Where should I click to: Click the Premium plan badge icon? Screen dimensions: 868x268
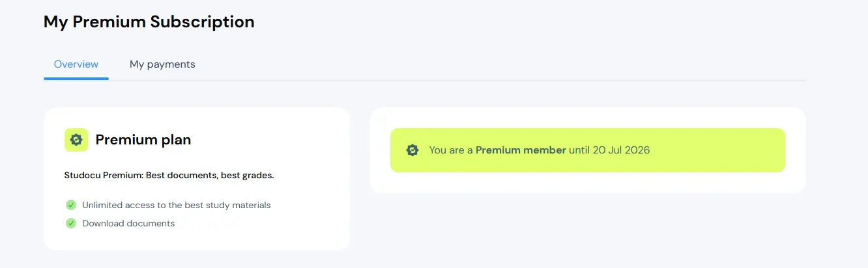point(76,140)
